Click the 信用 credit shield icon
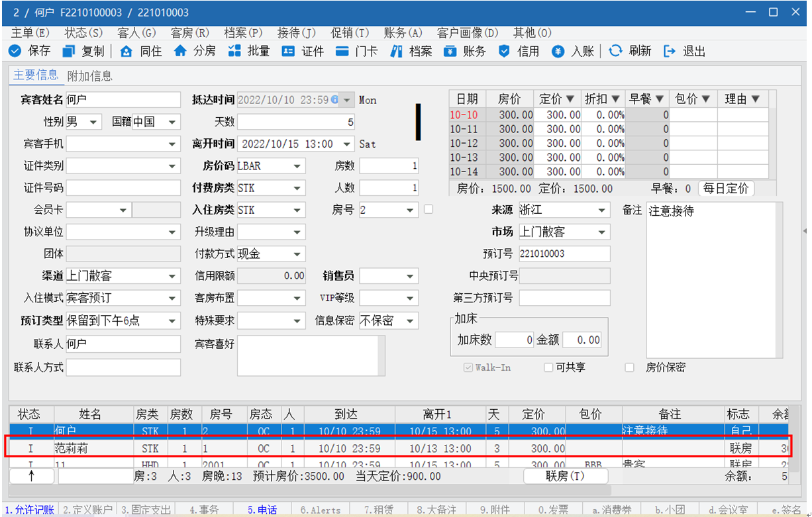Image resolution: width=812 pixels, height=517 pixels. click(x=504, y=51)
